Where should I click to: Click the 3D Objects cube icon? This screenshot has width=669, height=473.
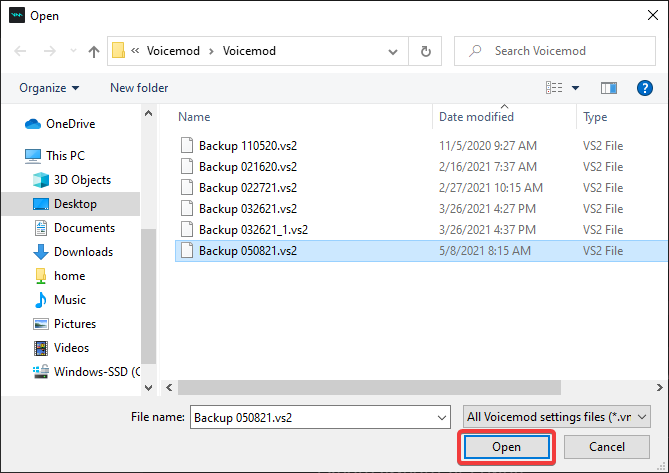(x=41, y=180)
